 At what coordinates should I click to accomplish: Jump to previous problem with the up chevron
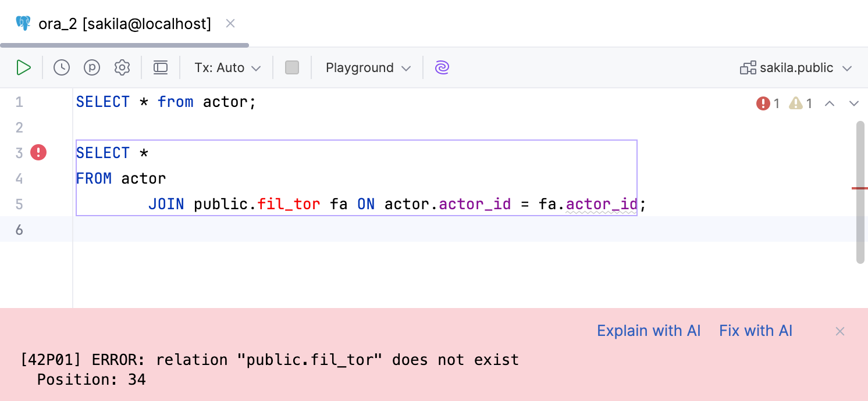(x=830, y=103)
